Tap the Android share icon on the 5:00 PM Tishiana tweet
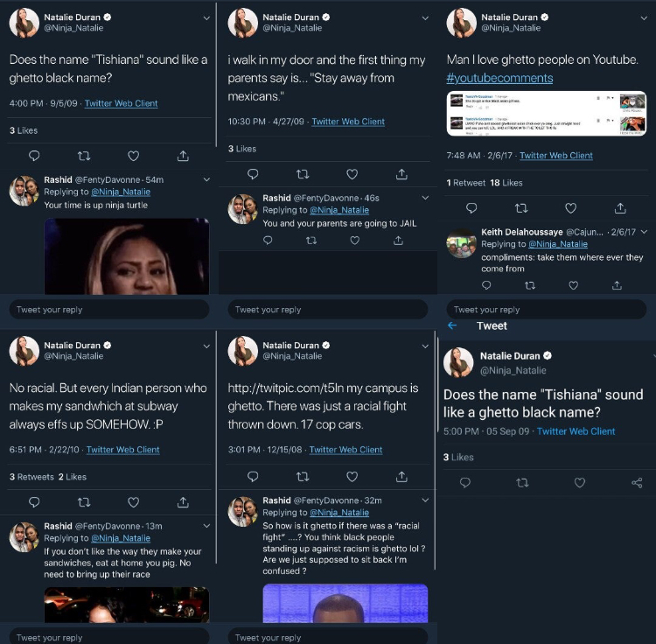The height and width of the screenshot is (644, 656). point(637,482)
